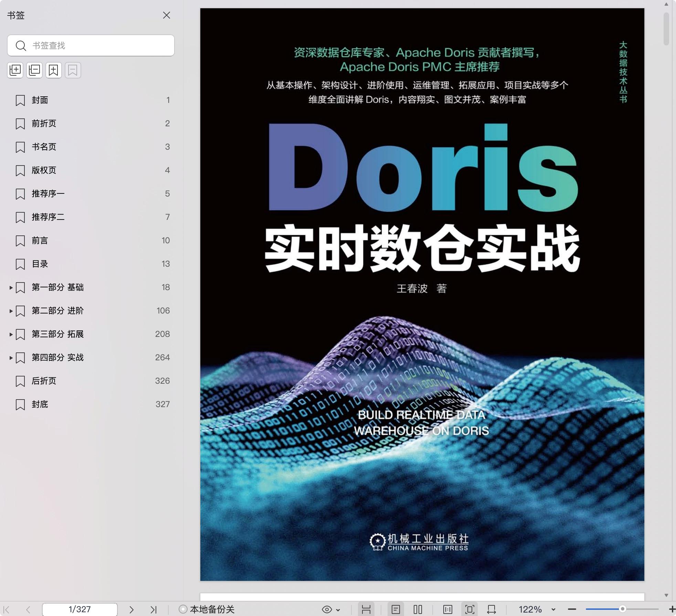Enter full screen mode
Image resolution: width=676 pixels, height=616 pixels.
[x=470, y=609]
